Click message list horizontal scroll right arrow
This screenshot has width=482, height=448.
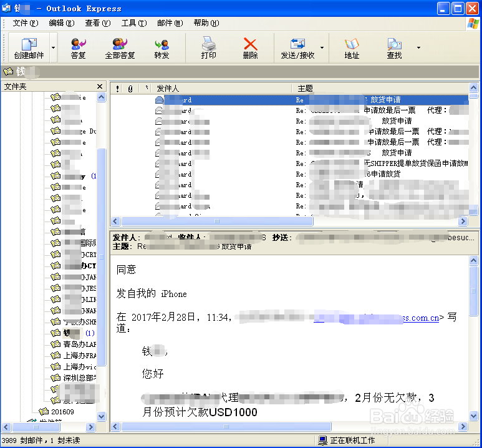click(x=463, y=222)
